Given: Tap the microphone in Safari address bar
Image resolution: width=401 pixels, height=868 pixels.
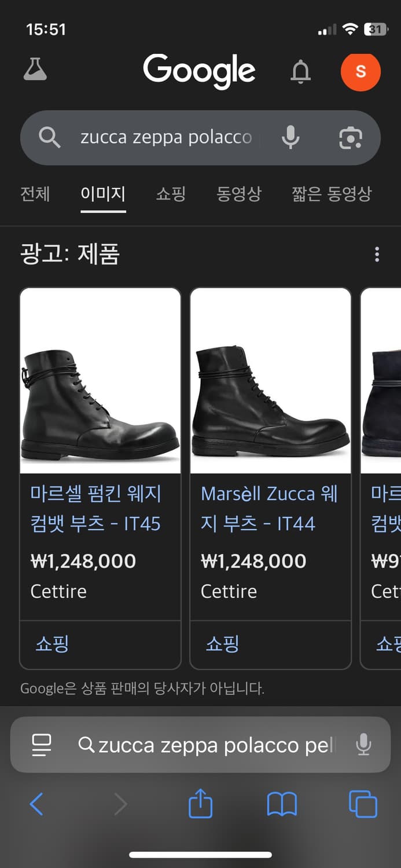Looking at the screenshot, I should 363,744.
